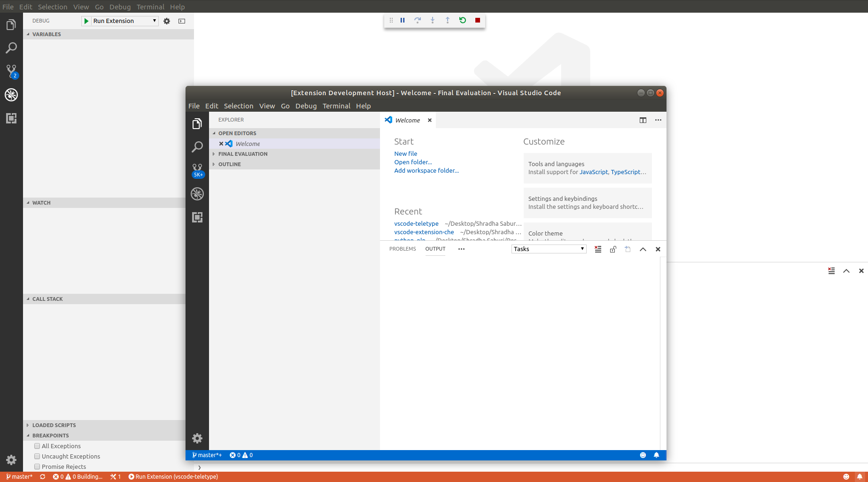Switch to PROBLEMS panel tab

coord(403,249)
